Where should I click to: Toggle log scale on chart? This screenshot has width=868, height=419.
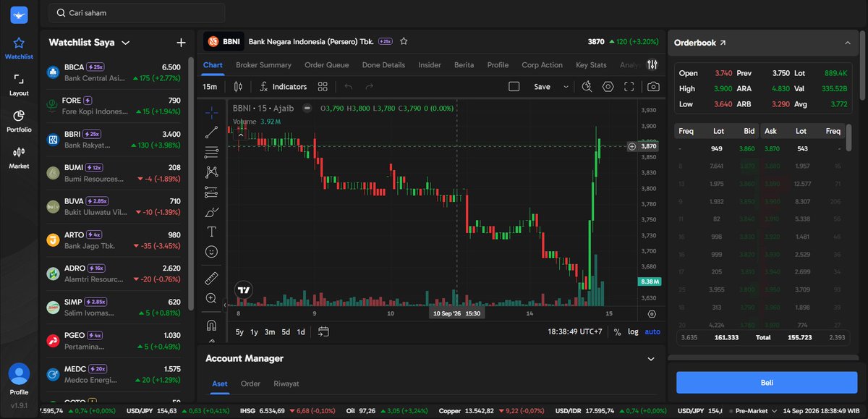[633, 331]
